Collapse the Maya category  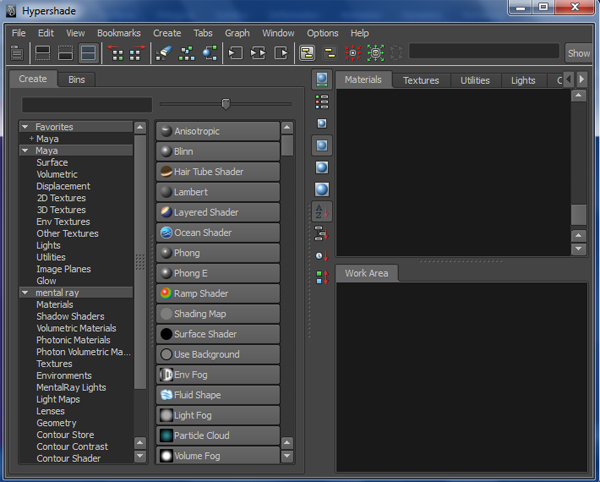(x=25, y=150)
